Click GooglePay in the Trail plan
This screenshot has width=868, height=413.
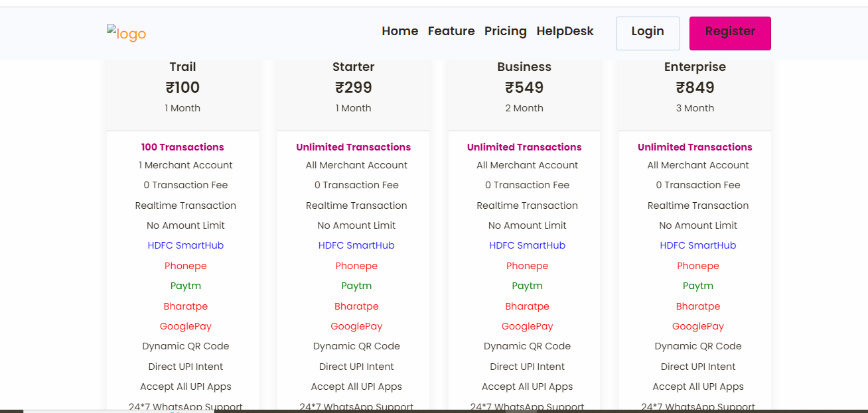(x=186, y=326)
